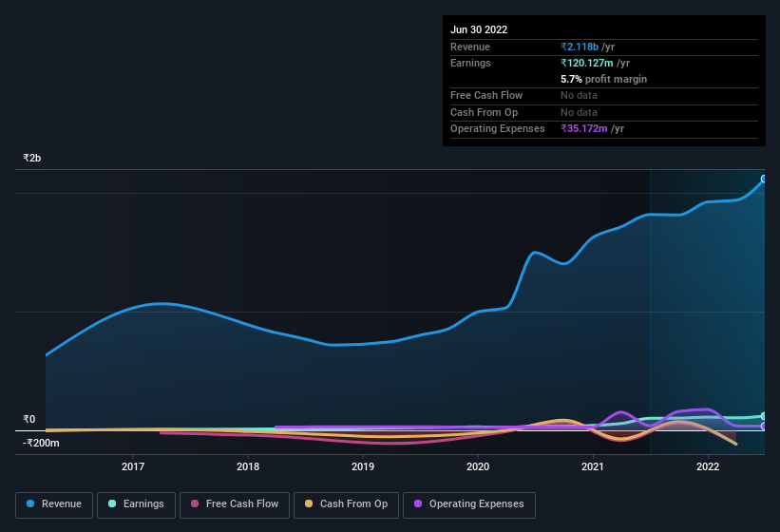Click the 2017 x-axis label
780x532 pixels.
tap(133, 466)
